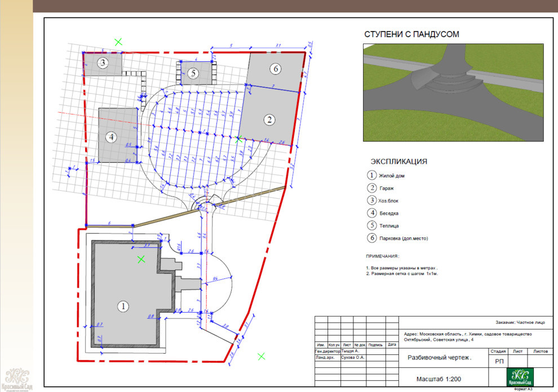
Task: Select the 'Гараж' legend label
Action: (387, 188)
